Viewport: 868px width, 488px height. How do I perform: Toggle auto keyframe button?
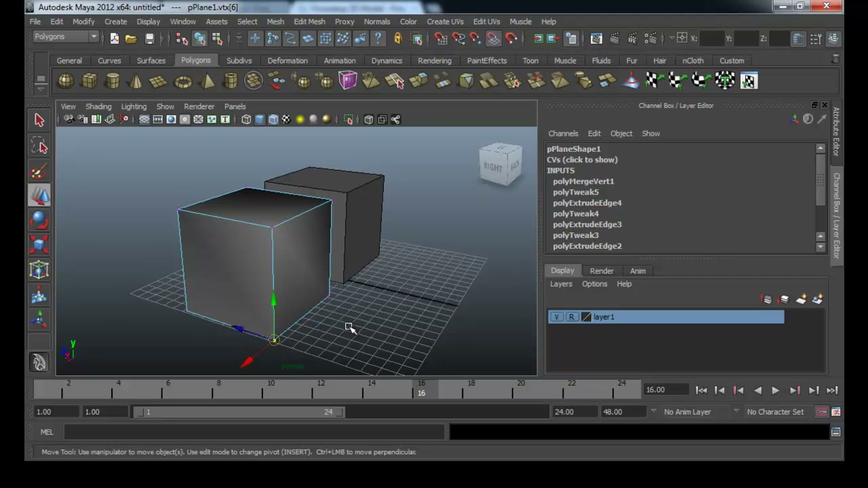821,411
